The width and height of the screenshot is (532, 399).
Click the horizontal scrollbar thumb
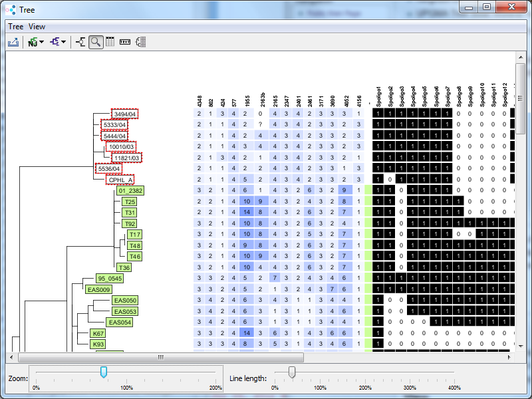pos(160,357)
